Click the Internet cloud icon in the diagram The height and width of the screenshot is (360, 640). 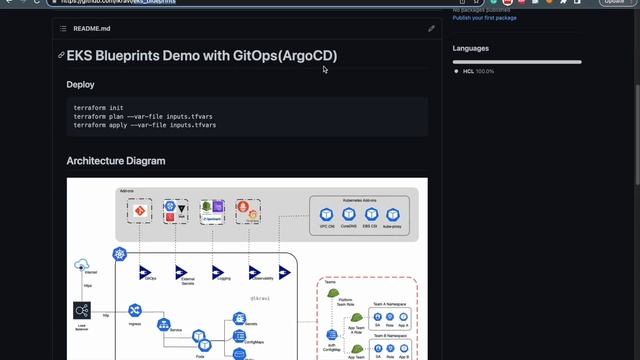82,265
